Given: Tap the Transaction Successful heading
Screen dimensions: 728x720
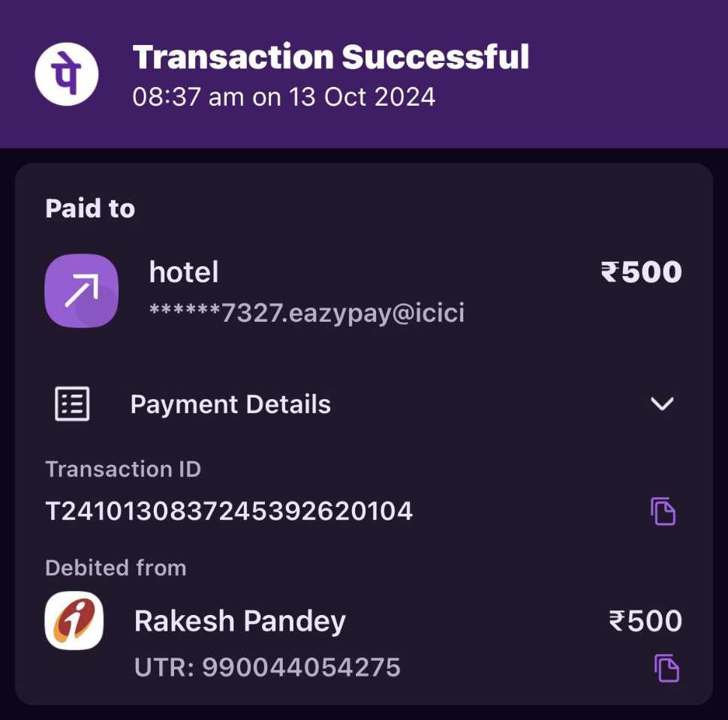Looking at the screenshot, I should click(x=330, y=57).
